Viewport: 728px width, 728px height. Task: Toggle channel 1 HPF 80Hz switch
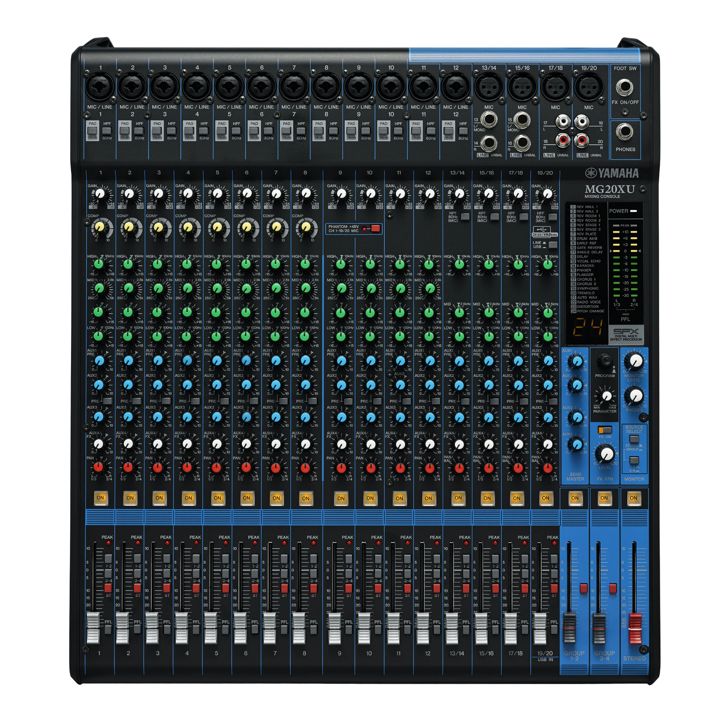coord(107,131)
